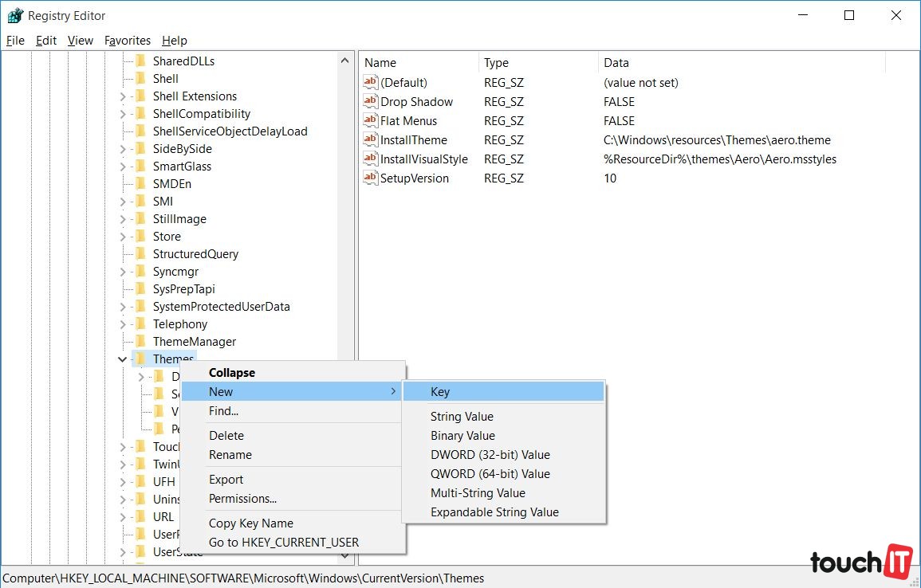Expand the Shell Extensions tree node

click(122, 96)
